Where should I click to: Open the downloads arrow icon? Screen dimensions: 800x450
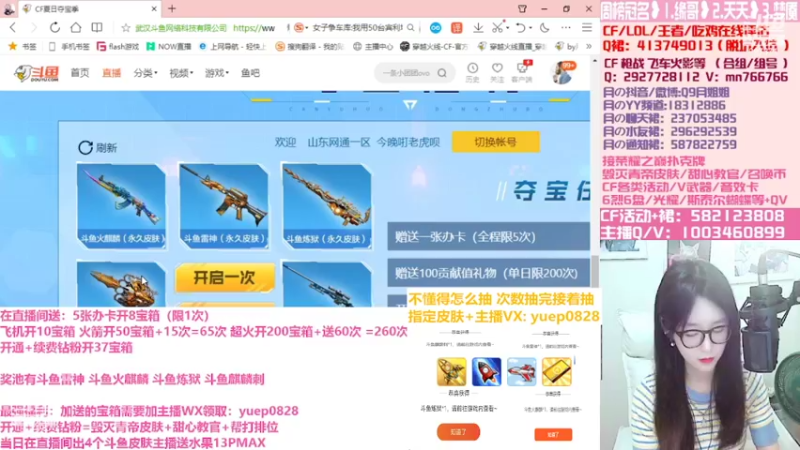coord(478,28)
